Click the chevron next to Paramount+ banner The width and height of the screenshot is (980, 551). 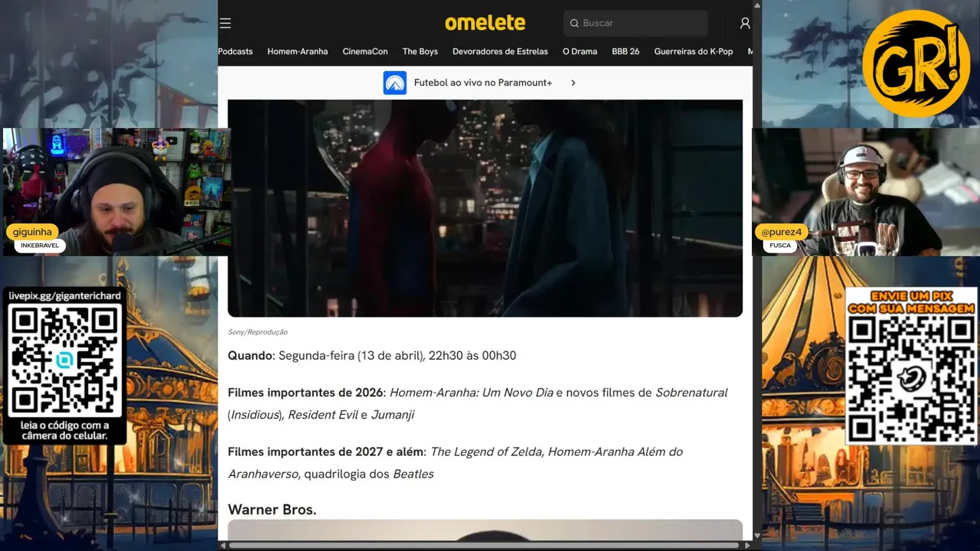click(573, 83)
